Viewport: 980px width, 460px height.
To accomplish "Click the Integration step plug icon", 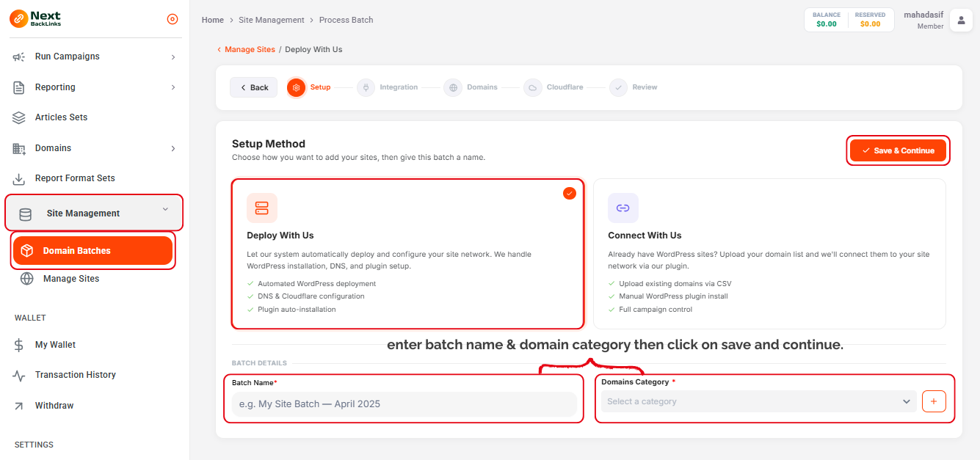I will point(366,87).
